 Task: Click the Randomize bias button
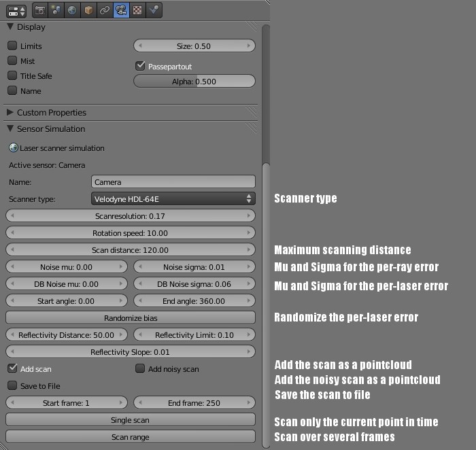pyautogui.click(x=131, y=317)
